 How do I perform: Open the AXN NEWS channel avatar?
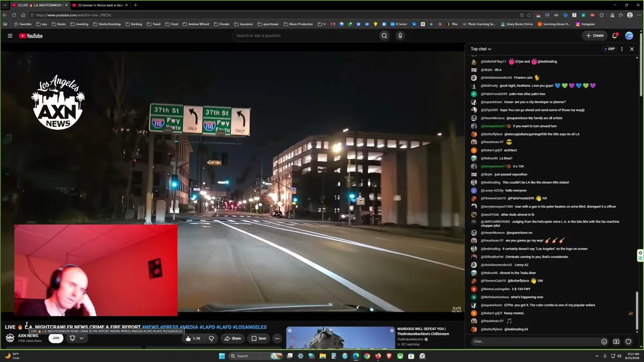[x=10, y=338]
